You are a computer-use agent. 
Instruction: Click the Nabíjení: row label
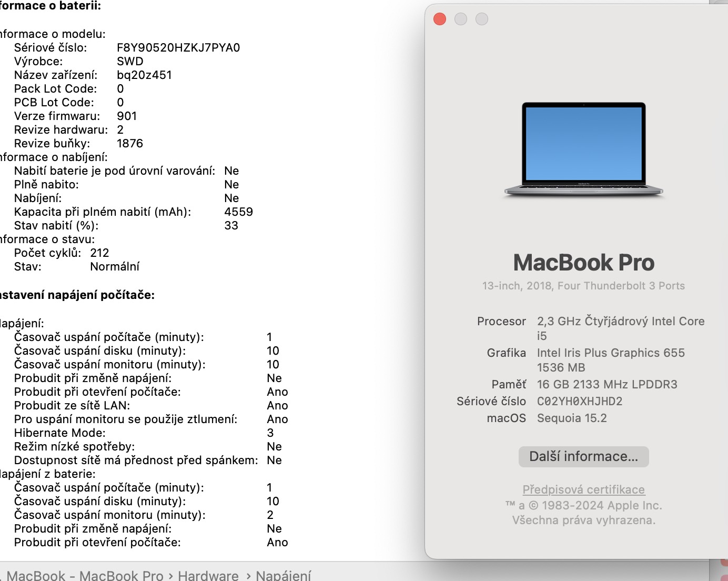click(x=38, y=198)
